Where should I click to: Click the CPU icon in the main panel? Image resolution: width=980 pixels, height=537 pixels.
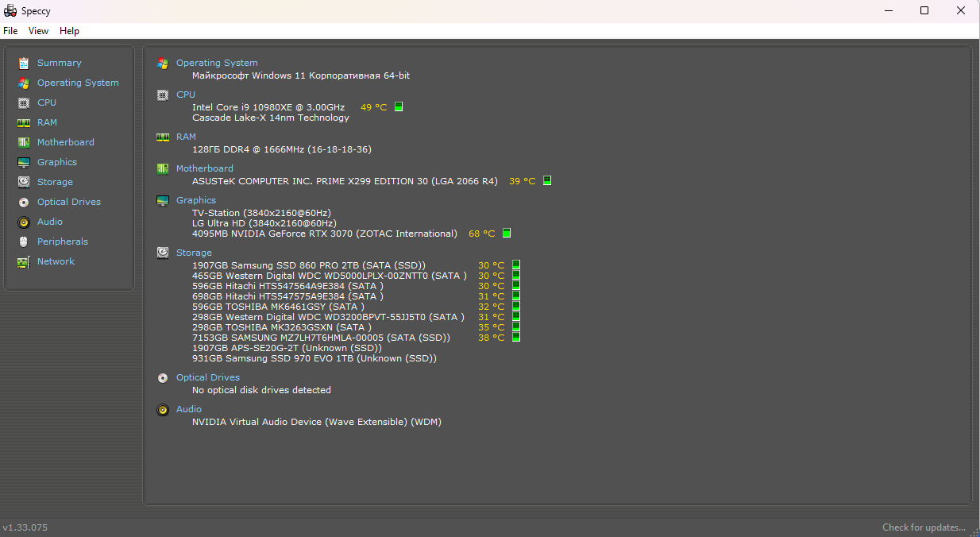tap(163, 95)
